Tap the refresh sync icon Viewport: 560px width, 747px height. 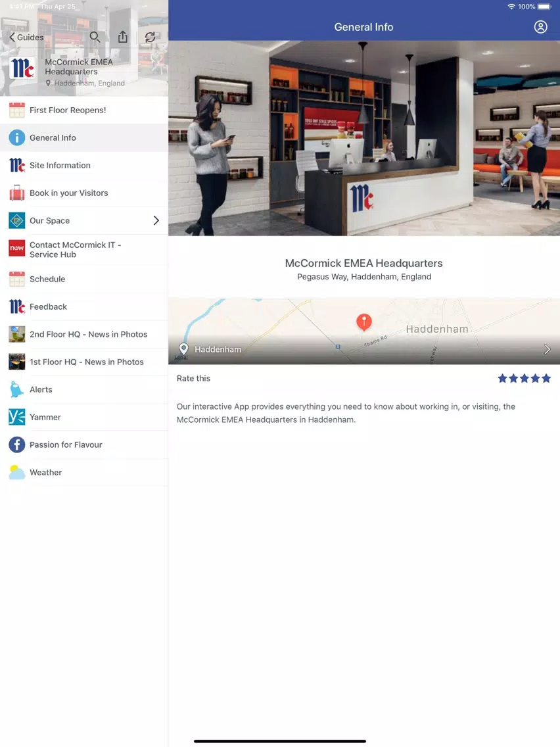(x=150, y=37)
